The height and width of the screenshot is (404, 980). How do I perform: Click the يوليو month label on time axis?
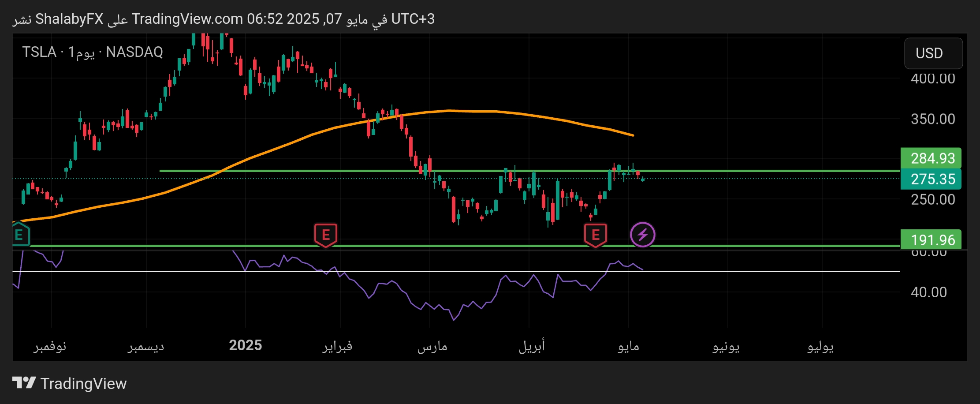click(x=820, y=346)
